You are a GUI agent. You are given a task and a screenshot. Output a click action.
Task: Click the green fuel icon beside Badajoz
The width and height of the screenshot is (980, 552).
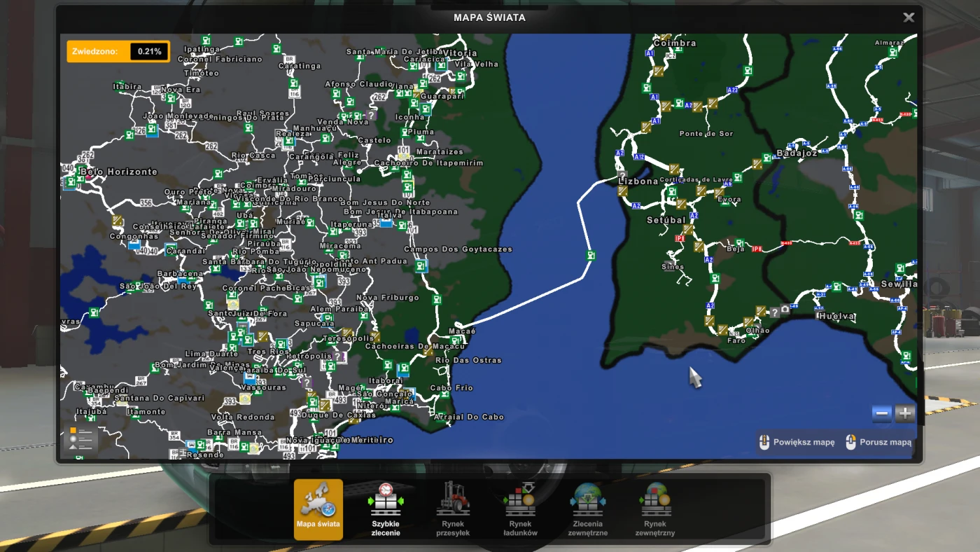click(x=766, y=158)
